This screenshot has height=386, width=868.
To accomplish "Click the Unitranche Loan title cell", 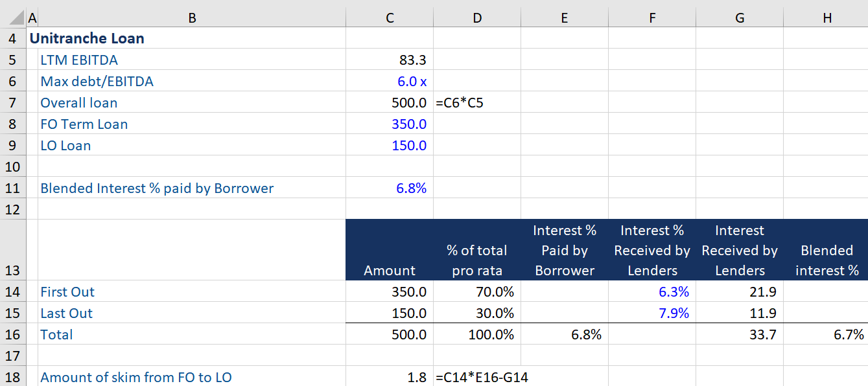I will 88,38.
